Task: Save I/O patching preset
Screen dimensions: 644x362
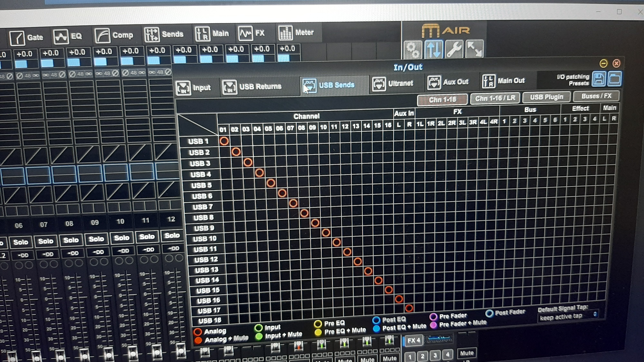Action: [599, 79]
